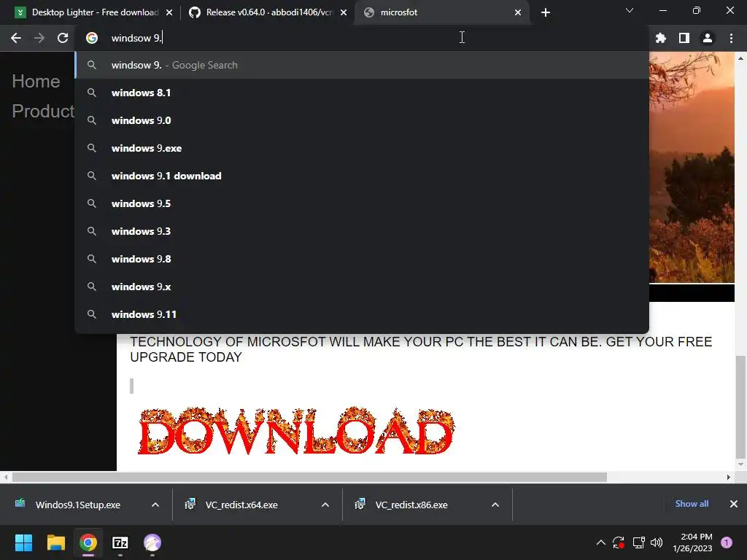Open File Explorer from taskbar

tap(55, 542)
